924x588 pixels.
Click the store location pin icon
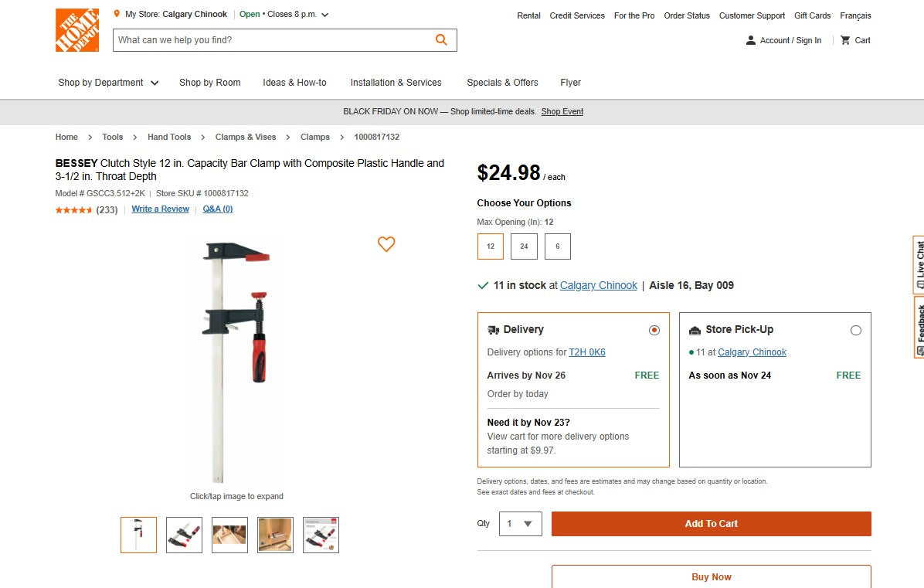pyautogui.click(x=116, y=14)
